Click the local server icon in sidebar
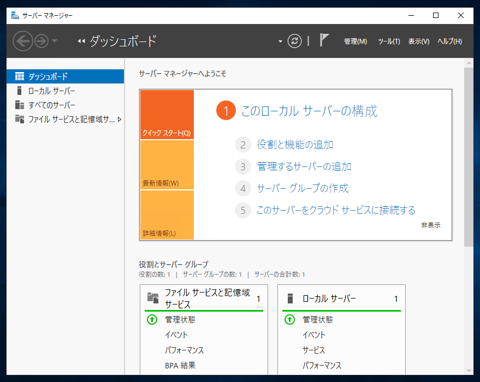Image resolution: width=480 pixels, height=382 pixels. pyautogui.click(x=19, y=91)
